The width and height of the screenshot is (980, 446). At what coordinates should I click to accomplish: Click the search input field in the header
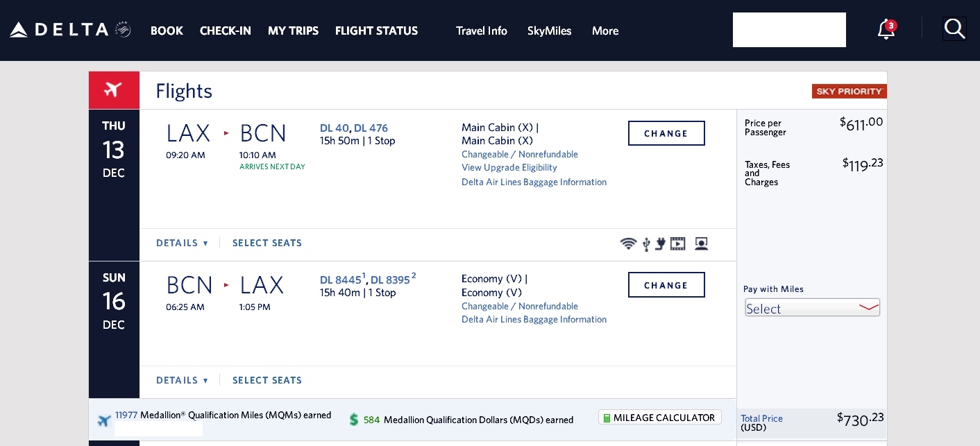(x=789, y=30)
